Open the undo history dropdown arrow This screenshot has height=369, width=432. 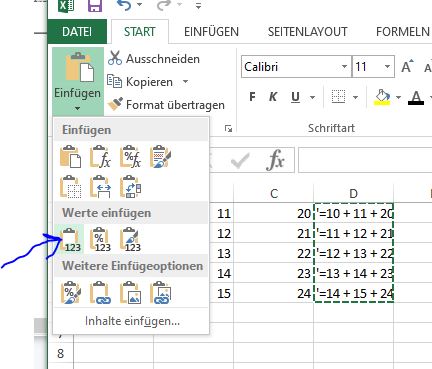coord(139,5)
